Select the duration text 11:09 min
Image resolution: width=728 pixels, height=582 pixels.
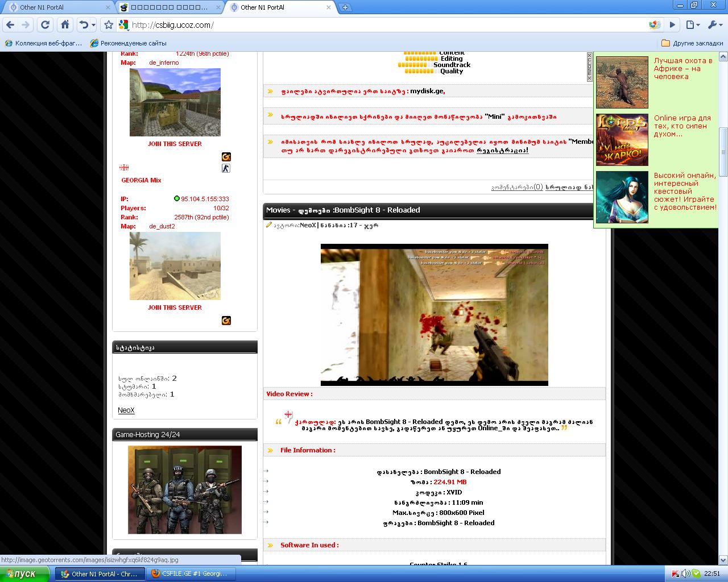click(466, 502)
